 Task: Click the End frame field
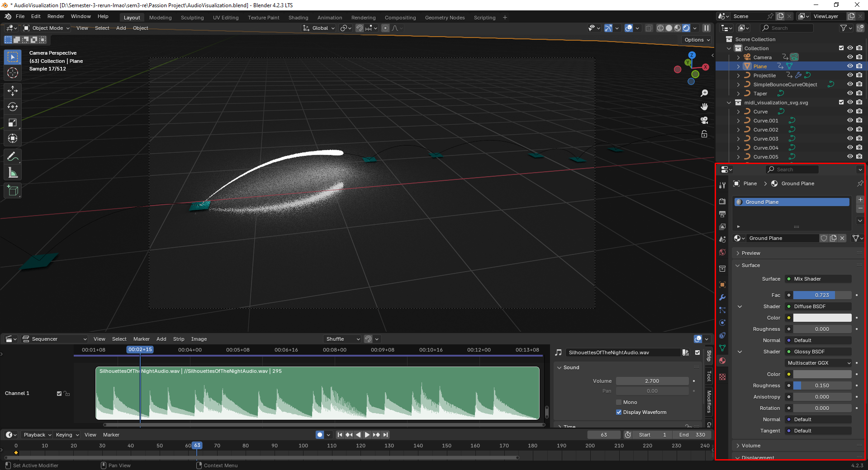point(692,435)
